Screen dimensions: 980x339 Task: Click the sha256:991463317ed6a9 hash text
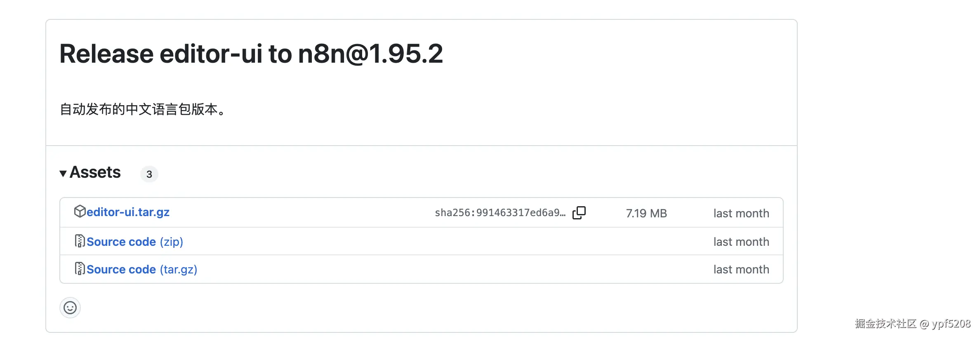pyautogui.click(x=500, y=213)
